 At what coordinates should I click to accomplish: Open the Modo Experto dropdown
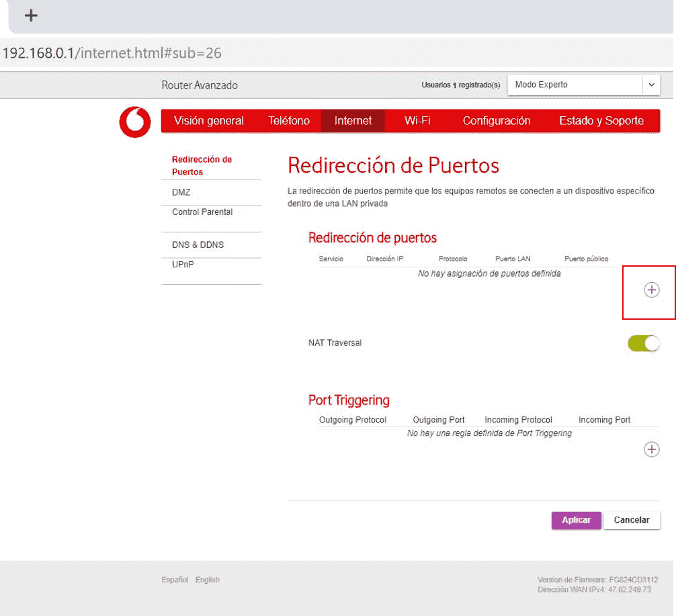tap(575, 85)
